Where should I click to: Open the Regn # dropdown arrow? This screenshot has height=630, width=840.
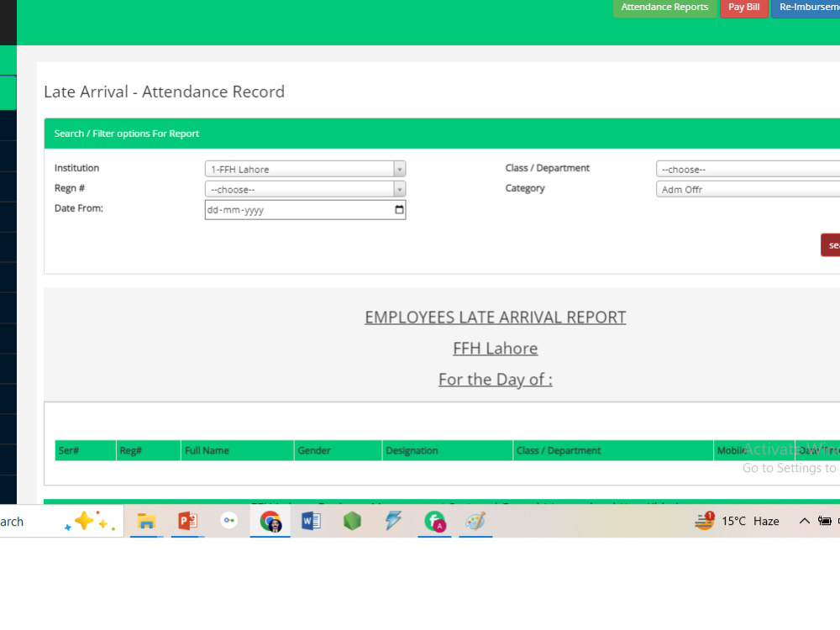pyautogui.click(x=400, y=189)
